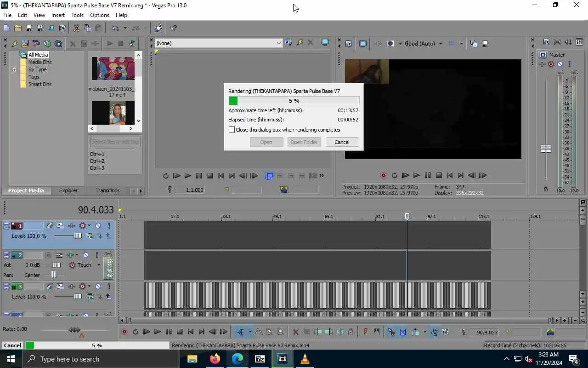Enable Close this dialog box when rendering completes
Viewport: 588px width, 368px height.
(x=232, y=130)
